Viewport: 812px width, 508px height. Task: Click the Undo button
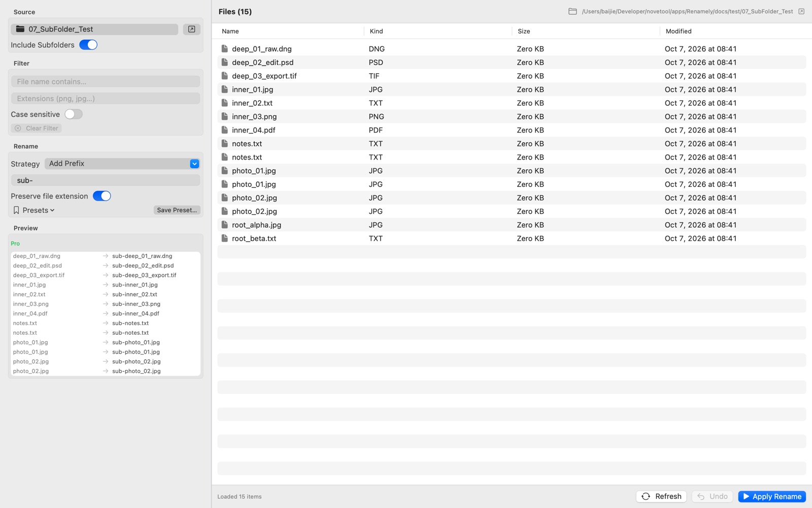[x=713, y=496]
